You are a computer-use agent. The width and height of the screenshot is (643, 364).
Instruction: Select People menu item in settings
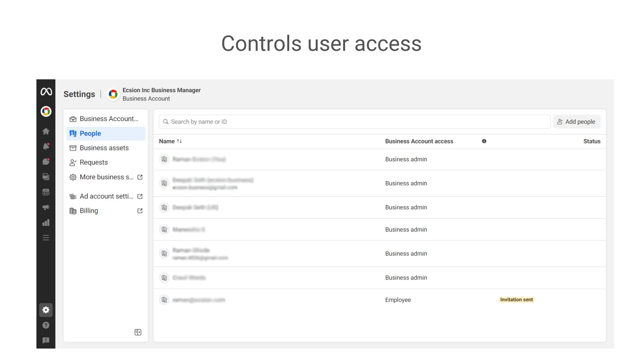[90, 133]
